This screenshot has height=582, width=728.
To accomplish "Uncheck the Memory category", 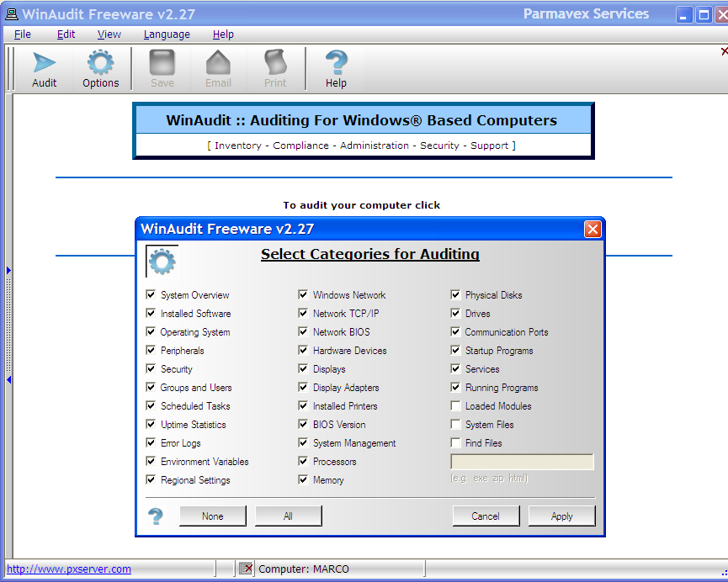I will [x=303, y=480].
